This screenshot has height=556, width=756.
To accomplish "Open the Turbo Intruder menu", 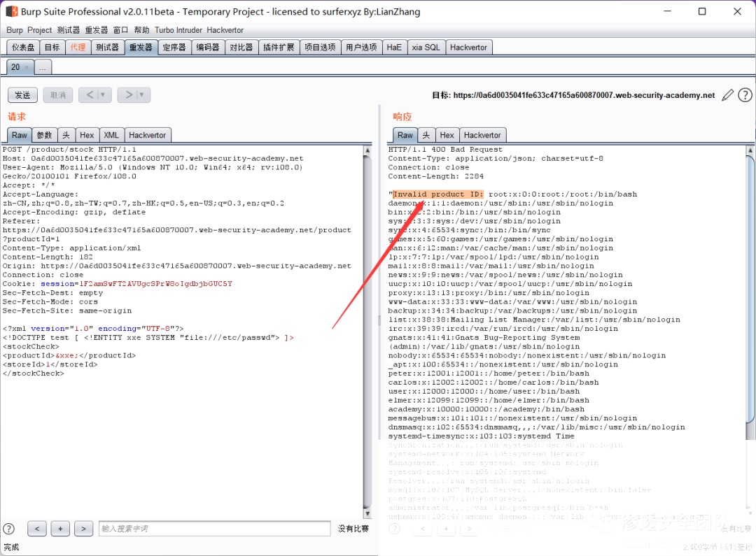I will click(x=178, y=30).
